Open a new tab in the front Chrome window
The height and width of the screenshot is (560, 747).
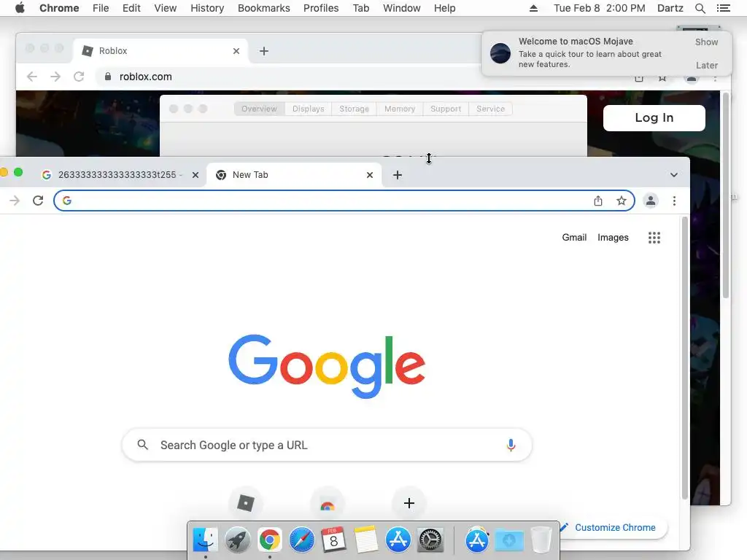click(x=398, y=175)
